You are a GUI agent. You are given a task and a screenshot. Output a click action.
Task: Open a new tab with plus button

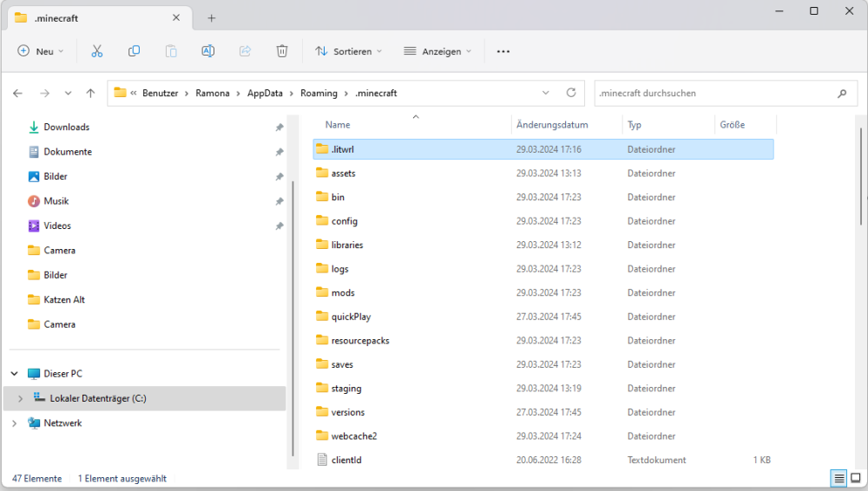click(x=212, y=18)
